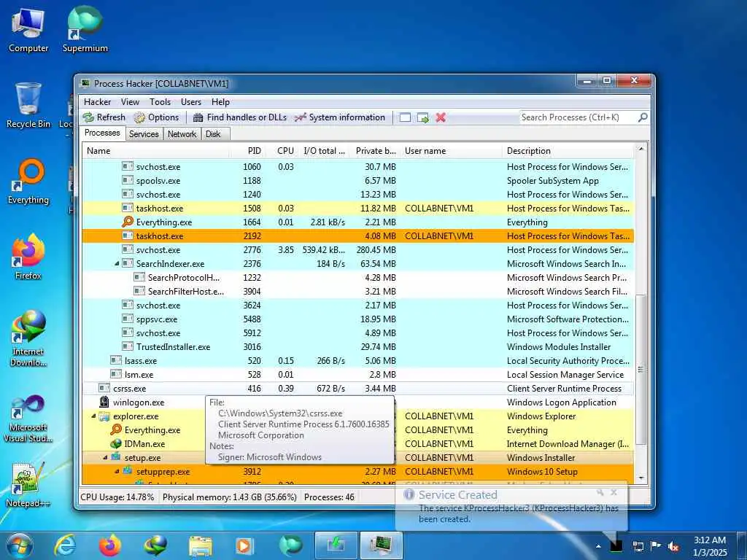Select the Processes tab

pyautogui.click(x=102, y=133)
